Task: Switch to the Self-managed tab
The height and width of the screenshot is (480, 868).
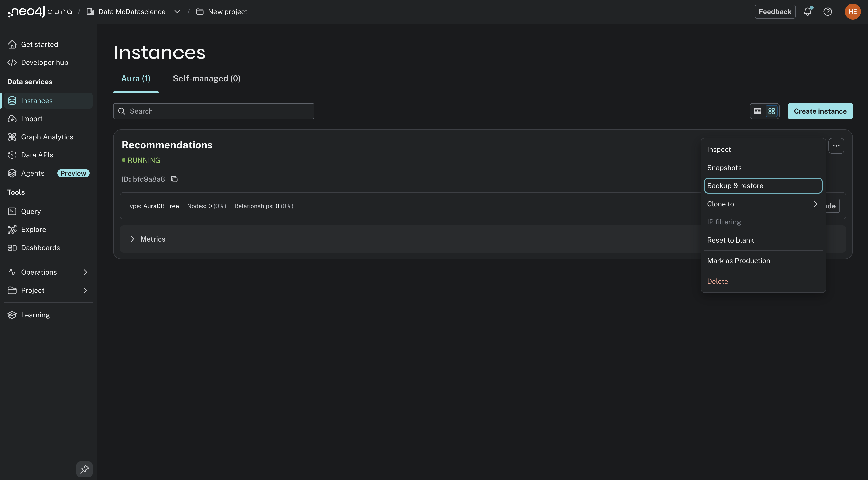Action: tap(206, 78)
